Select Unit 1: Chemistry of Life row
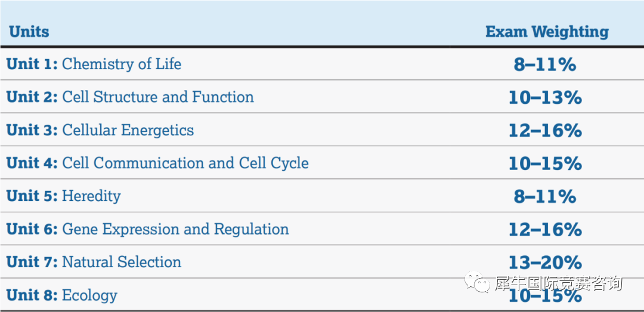 tap(322, 64)
